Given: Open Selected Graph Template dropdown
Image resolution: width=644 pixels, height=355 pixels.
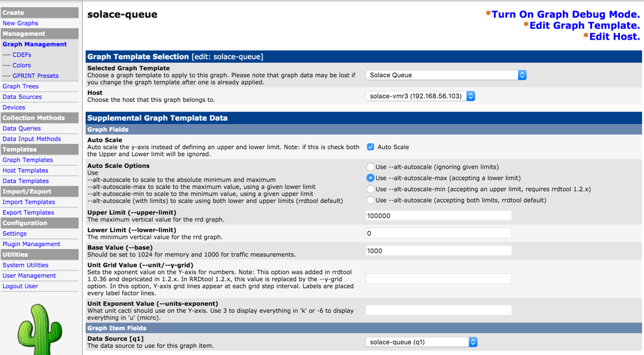Looking at the screenshot, I should (445, 75).
